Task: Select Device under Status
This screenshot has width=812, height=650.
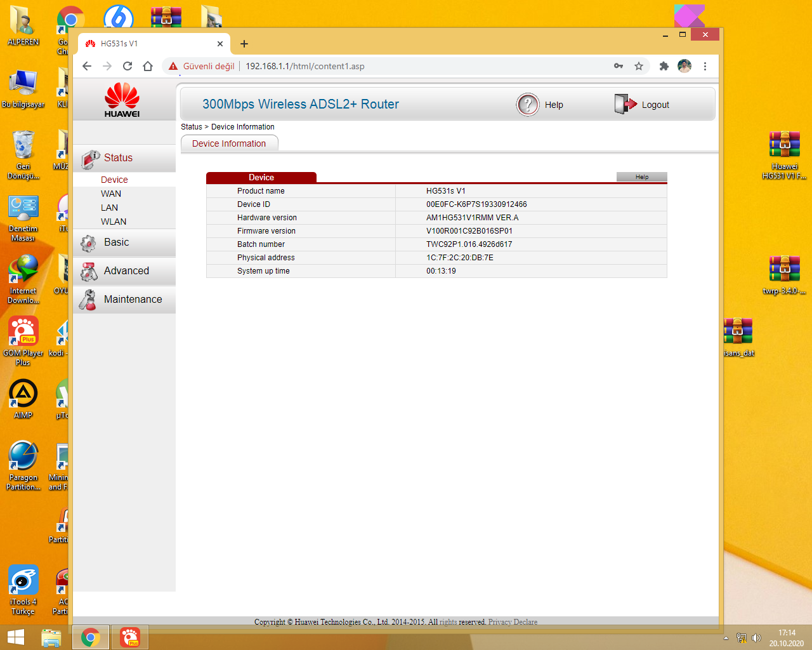Action: click(x=114, y=180)
